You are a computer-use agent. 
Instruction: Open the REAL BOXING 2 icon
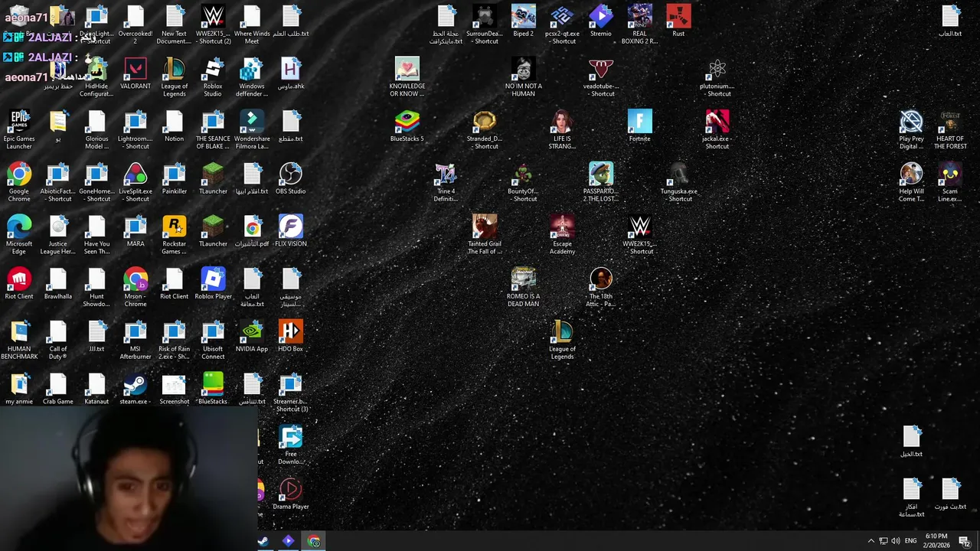(639, 24)
